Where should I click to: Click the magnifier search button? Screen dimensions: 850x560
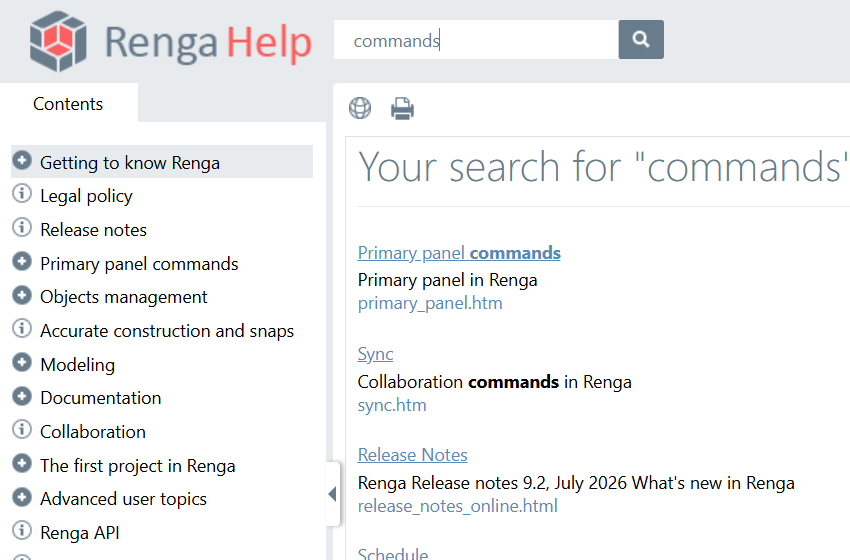point(641,40)
